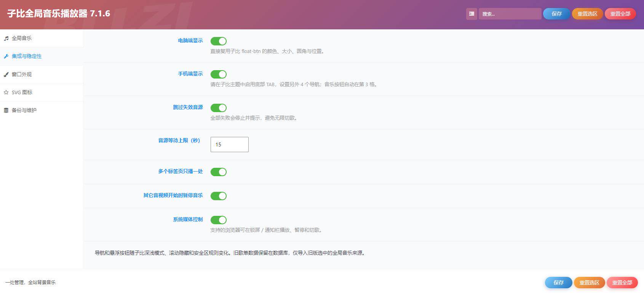Toggle 其它音视频开始时暂停音乐 switch
This screenshot has width=644, height=294.
tap(219, 196)
